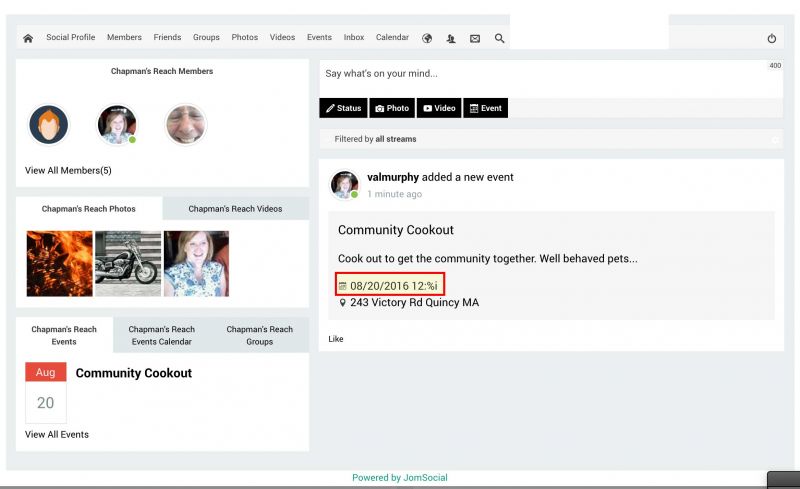The width and height of the screenshot is (800, 489).
Task: Go to the home icon in navbar
Action: point(28,38)
